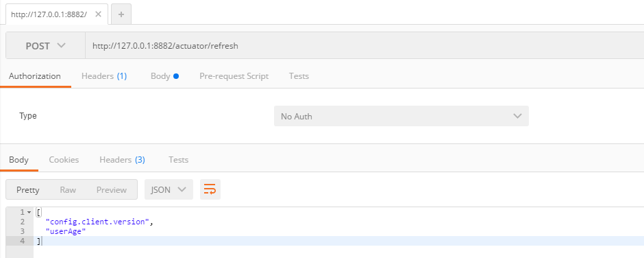
Task: Switch to request Headers (1) tab
Action: pos(104,76)
